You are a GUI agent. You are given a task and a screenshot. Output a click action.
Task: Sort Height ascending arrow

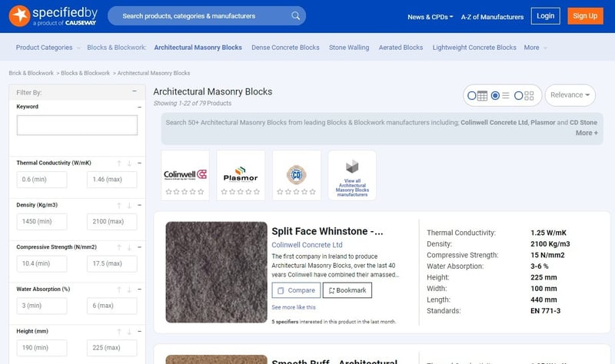[119, 332]
